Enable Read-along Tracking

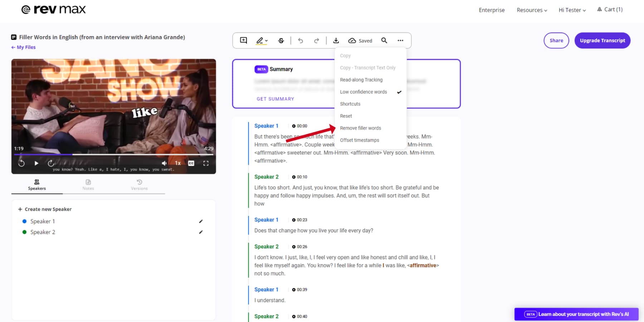point(361,79)
